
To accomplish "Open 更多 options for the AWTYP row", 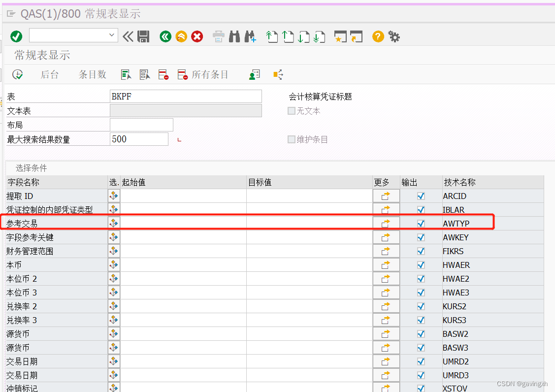I will click(x=386, y=222).
